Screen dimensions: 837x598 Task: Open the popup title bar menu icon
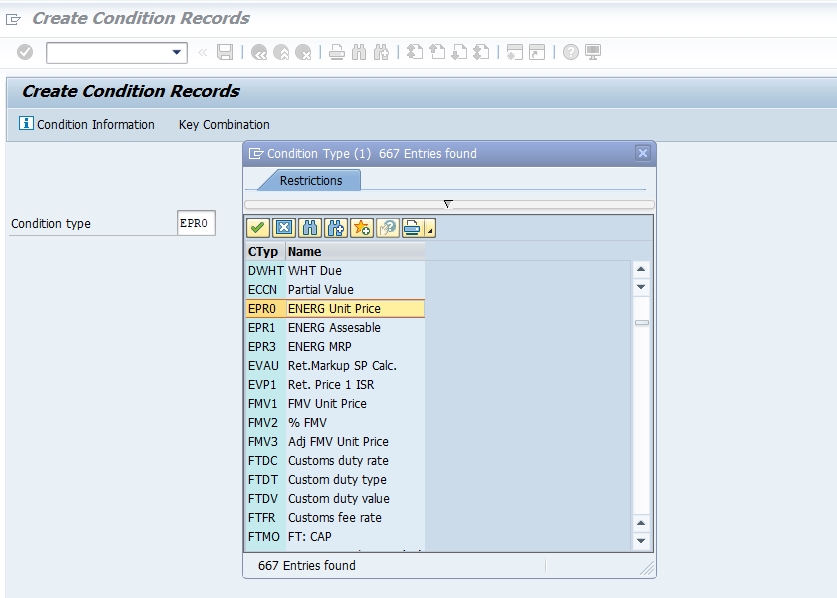tap(256, 154)
